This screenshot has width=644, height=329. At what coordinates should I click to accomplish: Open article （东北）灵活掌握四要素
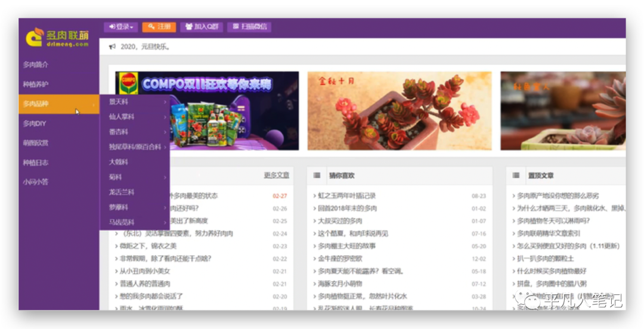click(x=178, y=233)
